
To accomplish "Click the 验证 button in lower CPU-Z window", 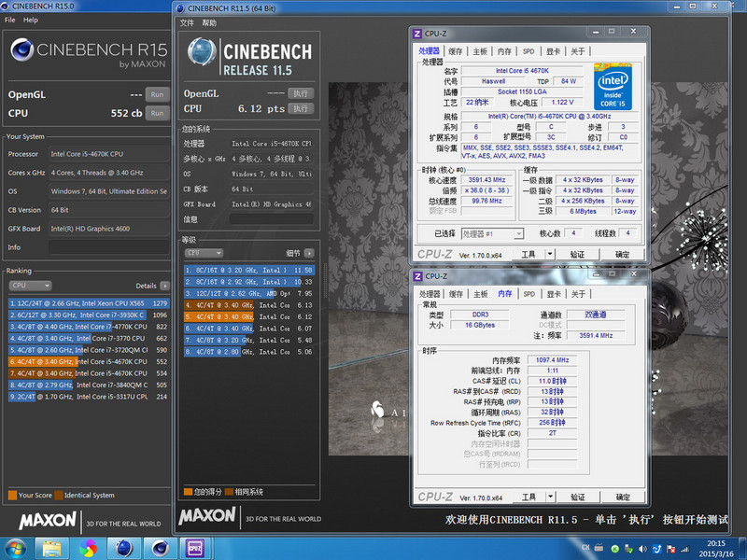I will pyautogui.click(x=577, y=497).
